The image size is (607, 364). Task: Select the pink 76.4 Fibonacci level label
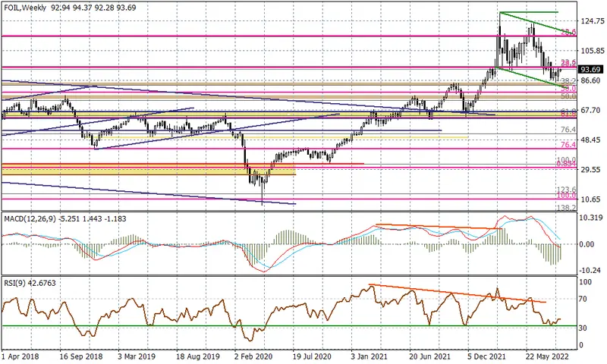pyautogui.click(x=568, y=145)
